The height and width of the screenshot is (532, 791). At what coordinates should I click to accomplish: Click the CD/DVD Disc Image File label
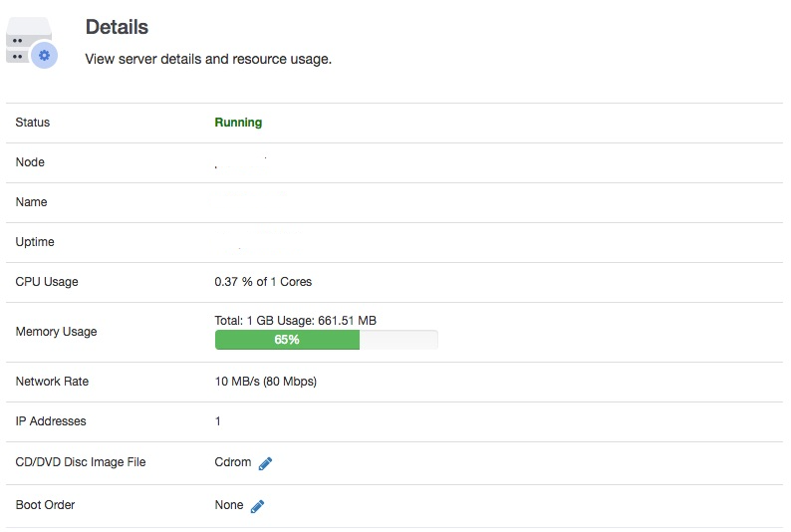[81, 462]
